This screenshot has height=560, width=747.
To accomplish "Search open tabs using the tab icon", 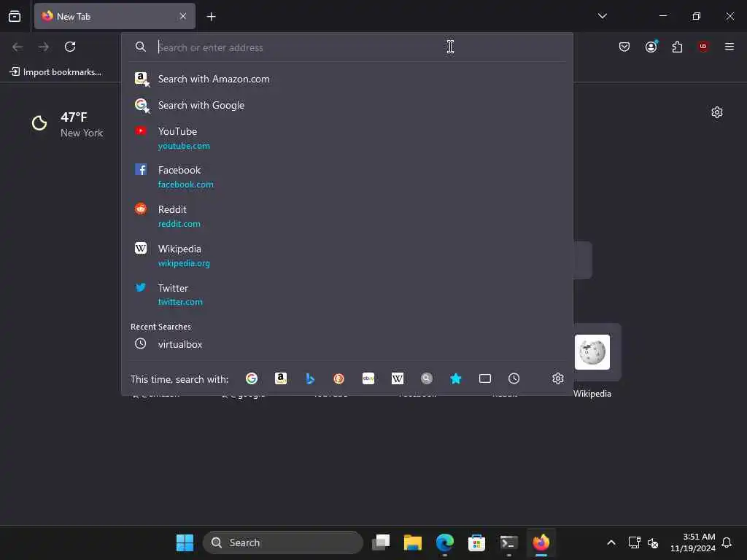I will pyautogui.click(x=485, y=378).
